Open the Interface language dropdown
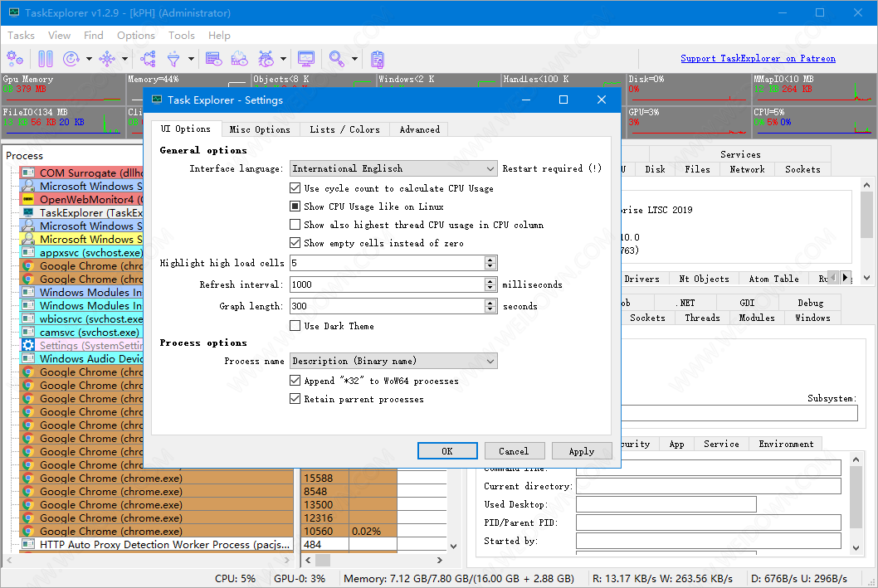This screenshot has width=878, height=588. (393, 168)
